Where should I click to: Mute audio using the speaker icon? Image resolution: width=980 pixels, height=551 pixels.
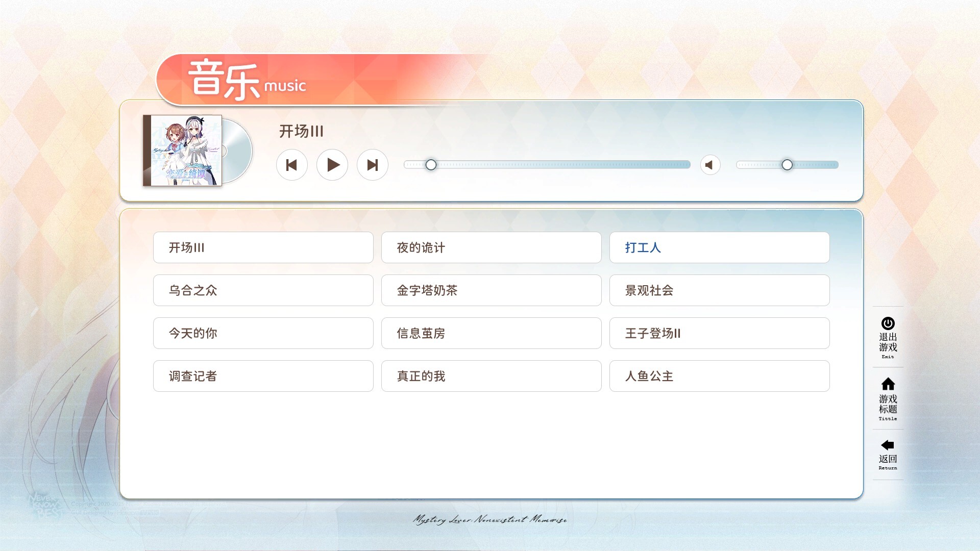(710, 165)
